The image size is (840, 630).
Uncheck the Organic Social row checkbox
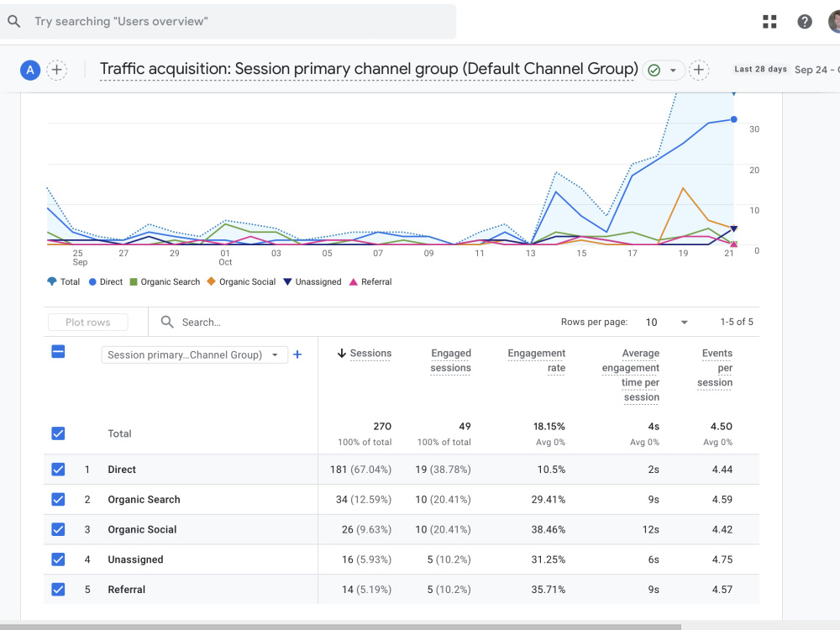click(58, 529)
